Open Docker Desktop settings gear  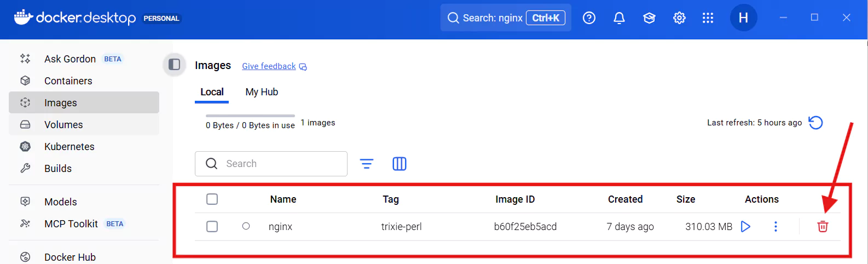coord(679,18)
